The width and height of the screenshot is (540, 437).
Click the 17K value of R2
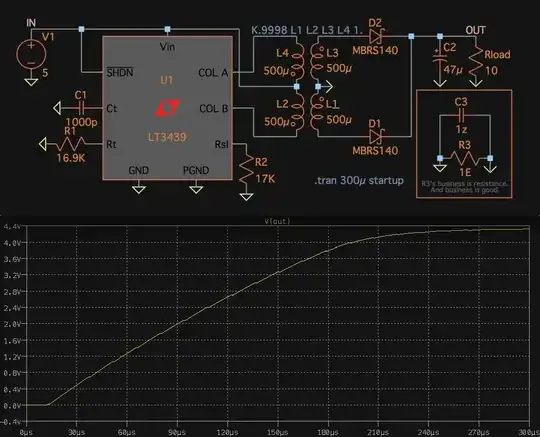point(265,179)
